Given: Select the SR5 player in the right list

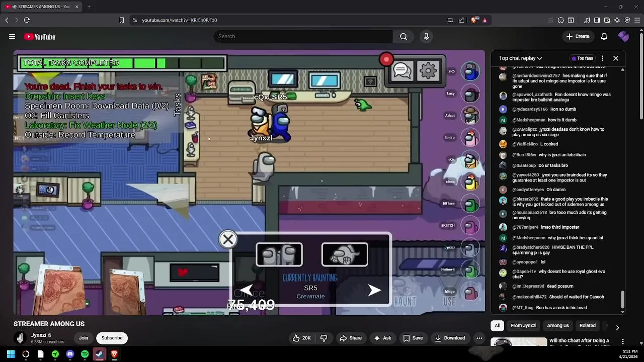Looking at the screenshot, I should point(470,71).
